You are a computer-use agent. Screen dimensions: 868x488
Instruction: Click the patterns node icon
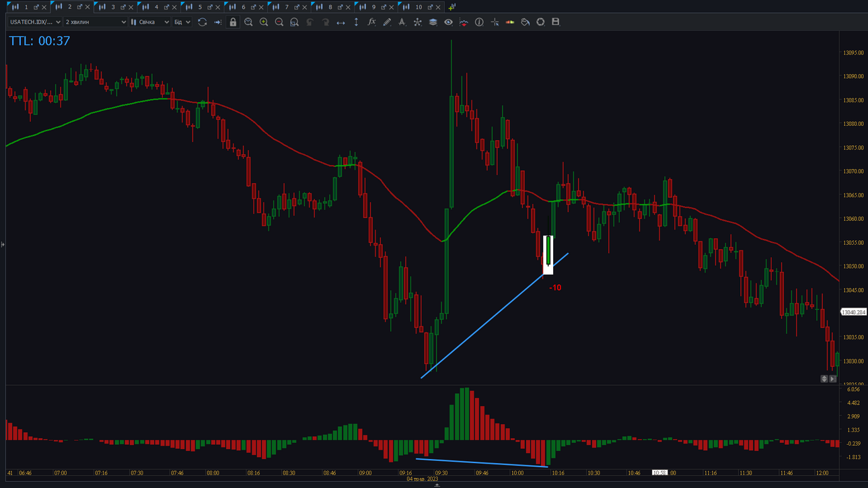(x=417, y=22)
